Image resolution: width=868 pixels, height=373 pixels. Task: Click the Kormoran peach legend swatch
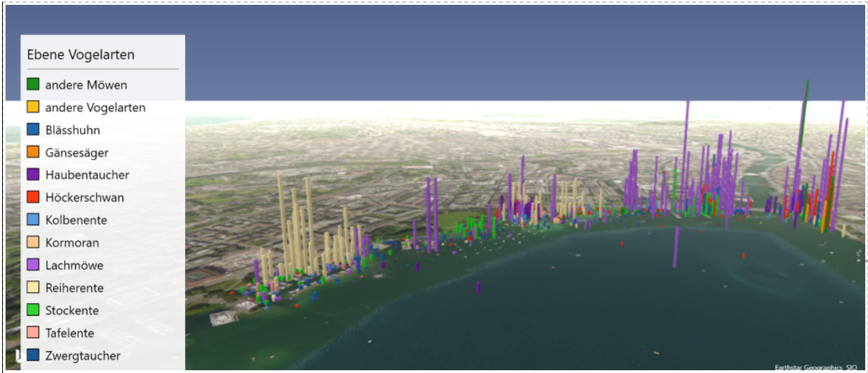click(32, 242)
